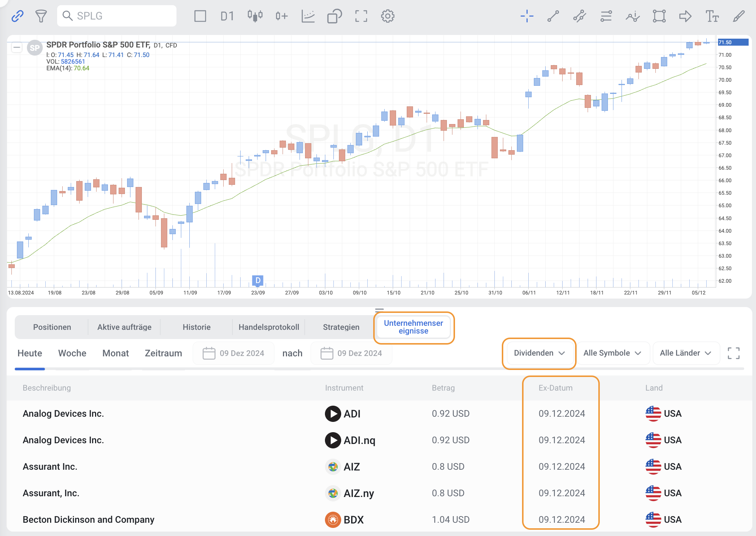Open candlestick chart type selector
This screenshot has height=536, width=756.
point(255,16)
